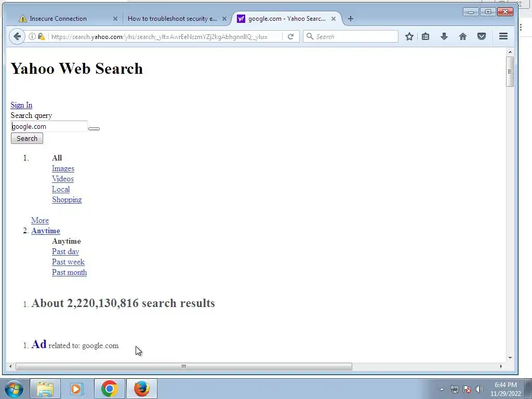Save the page to Pocket icon
532x399 pixels.
(x=482, y=37)
